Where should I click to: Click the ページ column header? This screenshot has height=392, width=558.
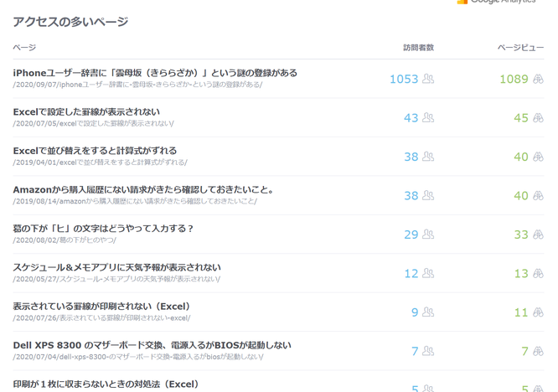coord(24,48)
